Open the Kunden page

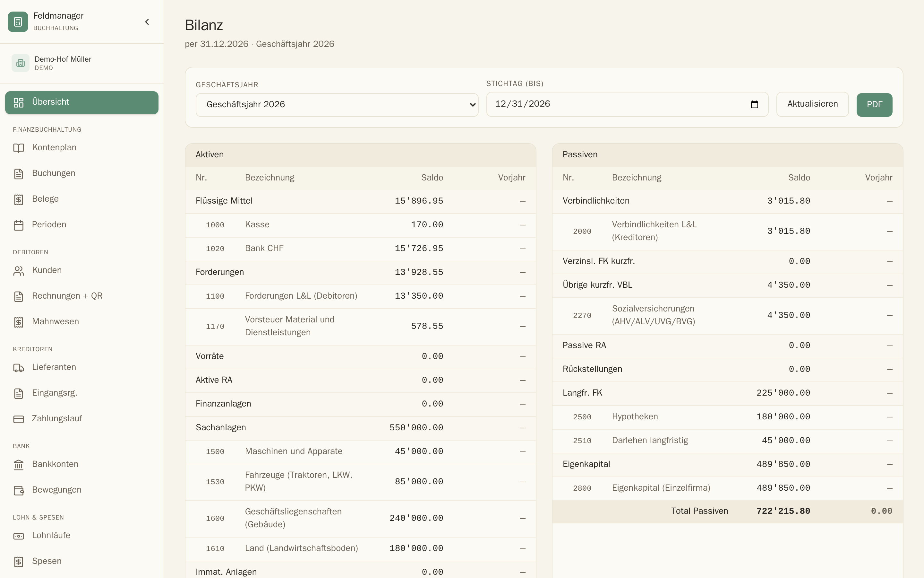point(82,271)
